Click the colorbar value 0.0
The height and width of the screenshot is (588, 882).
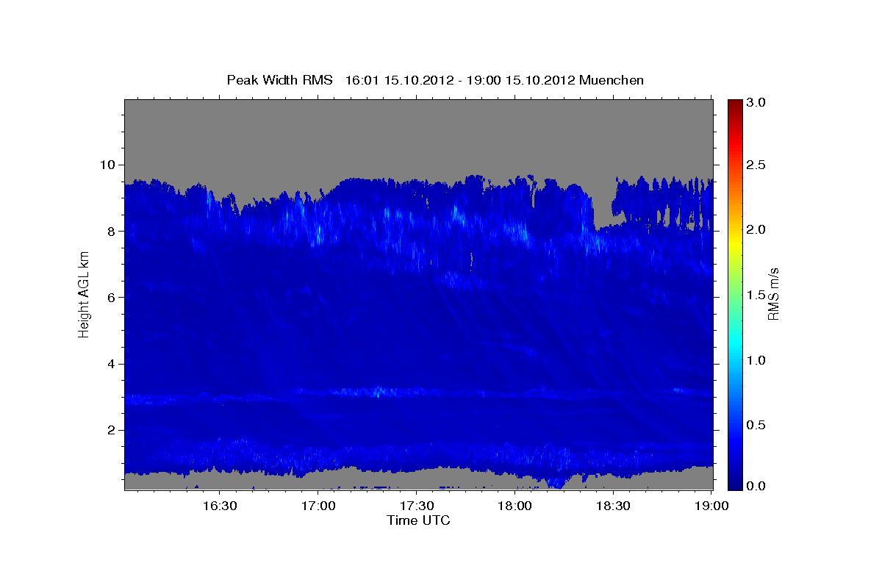click(x=757, y=486)
